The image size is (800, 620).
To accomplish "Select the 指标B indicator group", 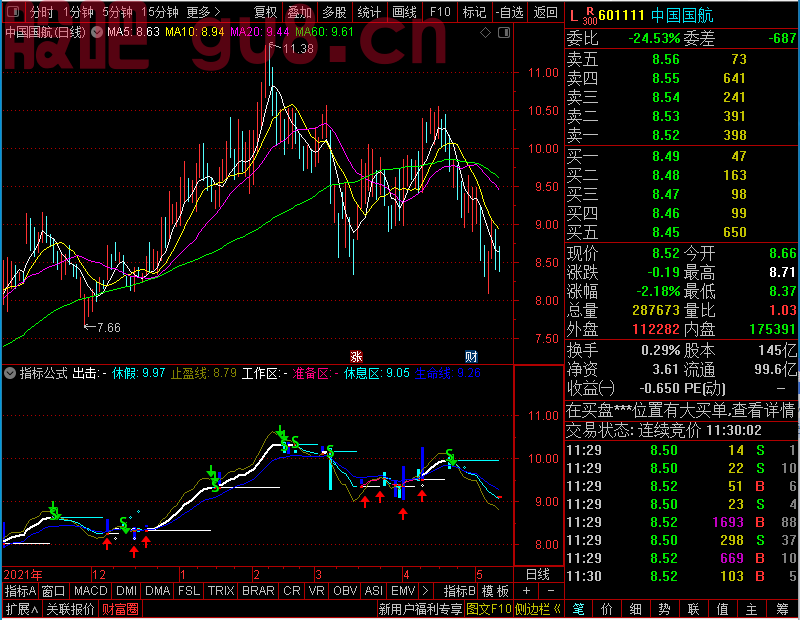I will tap(460, 591).
